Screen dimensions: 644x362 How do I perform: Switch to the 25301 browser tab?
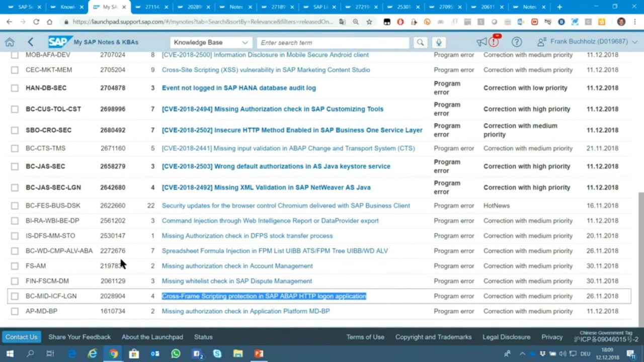click(x=404, y=7)
